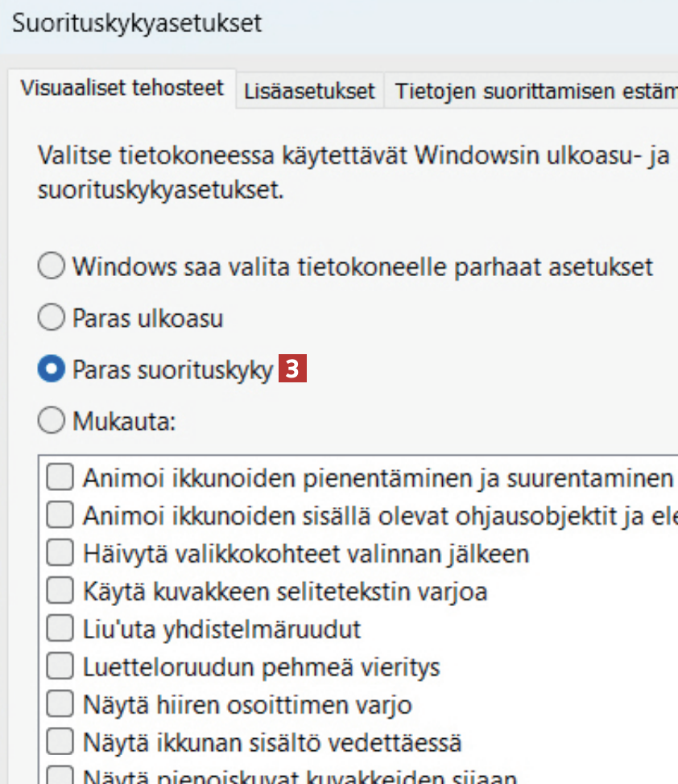The width and height of the screenshot is (678, 784).
Task: Choose the Paras ulkoasu radio button
Action: click(51, 319)
